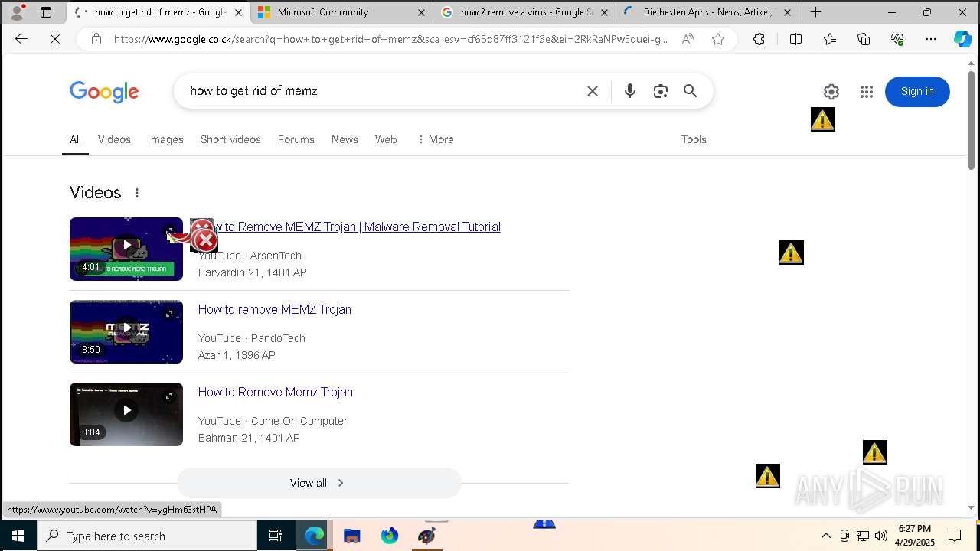Close the 'how to get rid of memz' tab
The image size is (980, 551).
tap(239, 12)
